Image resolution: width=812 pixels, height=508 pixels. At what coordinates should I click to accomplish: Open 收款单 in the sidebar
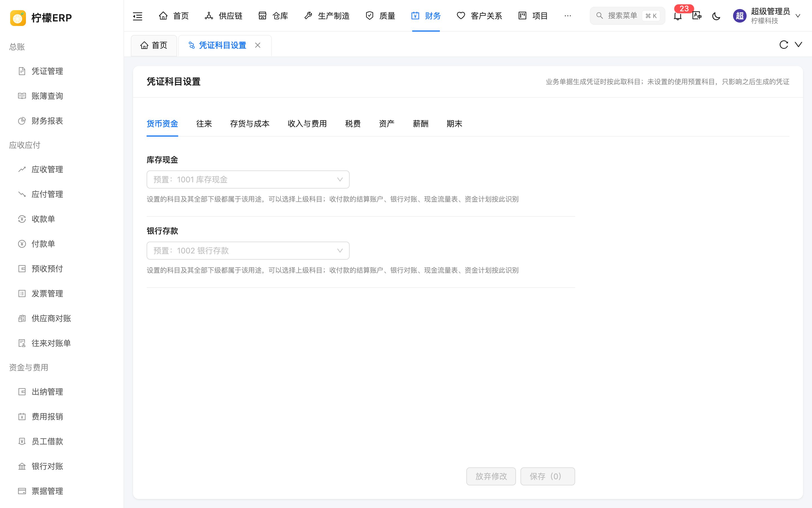coord(62,219)
